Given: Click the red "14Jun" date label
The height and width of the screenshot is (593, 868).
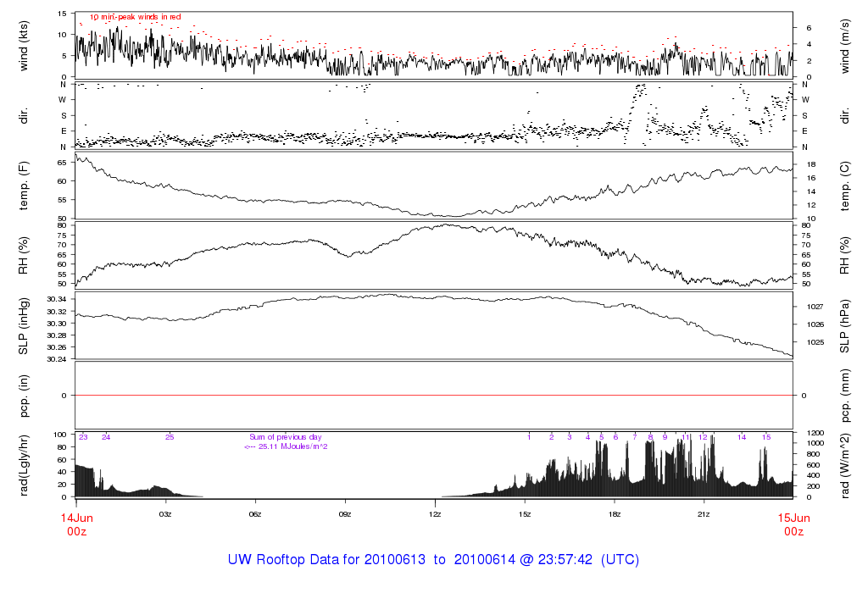Looking at the screenshot, I should click(x=77, y=518).
